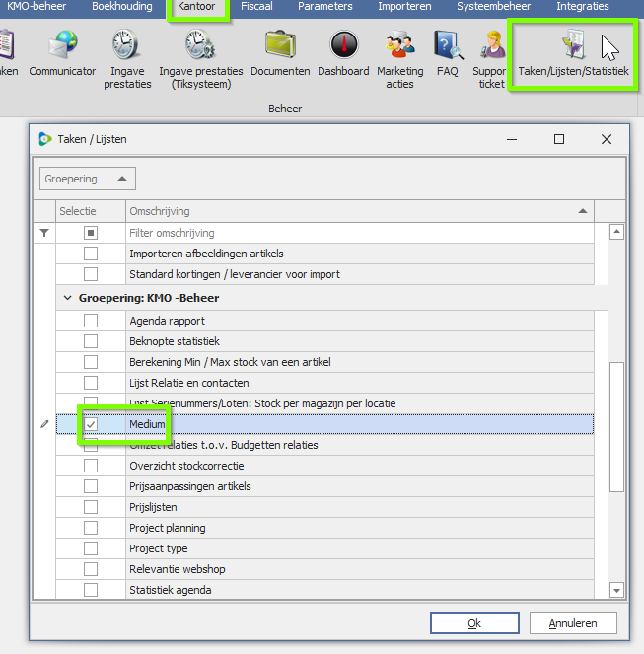The width and height of the screenshot is (644, 654).
Task: Check Lijst Relatie en contacten checkbox
Action: click(91, 383)
